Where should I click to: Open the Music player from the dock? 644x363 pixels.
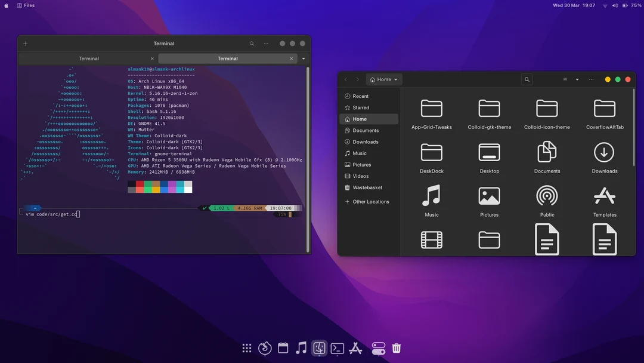[x=301, y=347]
